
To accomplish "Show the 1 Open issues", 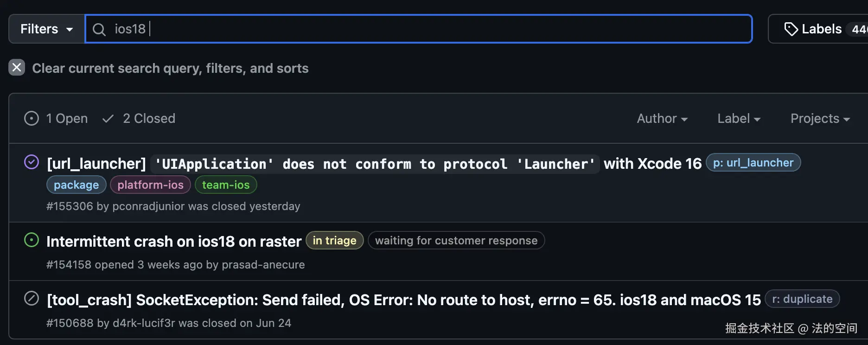I will pos(67,119).
